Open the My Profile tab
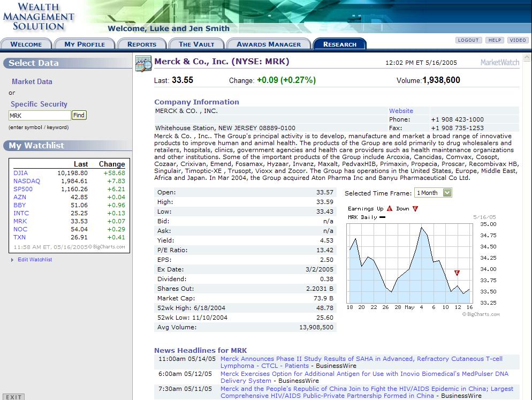The image size is (532, 400). 85,44
